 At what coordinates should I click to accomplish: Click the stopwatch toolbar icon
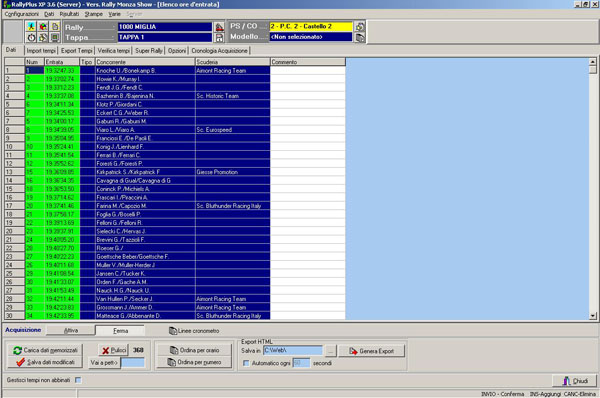tap(31, 38)
